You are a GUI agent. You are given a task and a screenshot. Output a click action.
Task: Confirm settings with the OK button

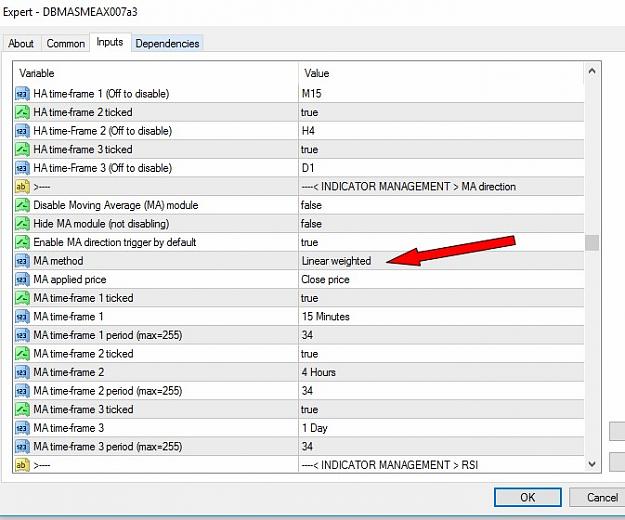[527, 497]
